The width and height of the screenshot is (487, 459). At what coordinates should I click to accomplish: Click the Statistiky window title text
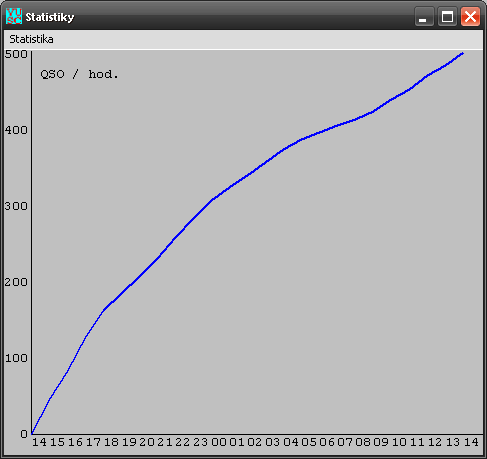50,17
